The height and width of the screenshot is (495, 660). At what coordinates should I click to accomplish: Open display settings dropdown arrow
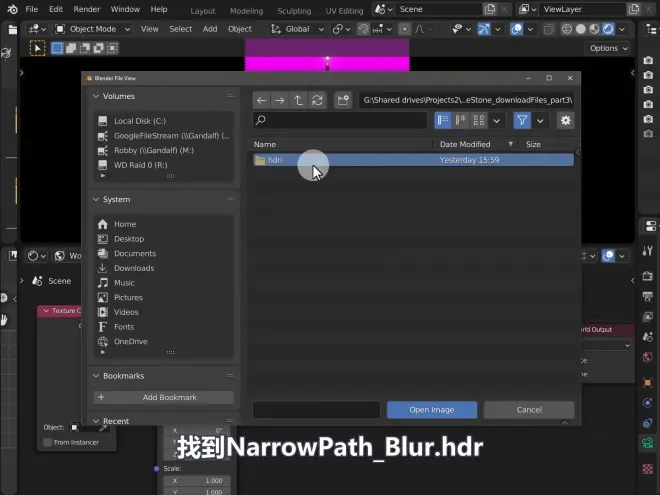(497, 121)
